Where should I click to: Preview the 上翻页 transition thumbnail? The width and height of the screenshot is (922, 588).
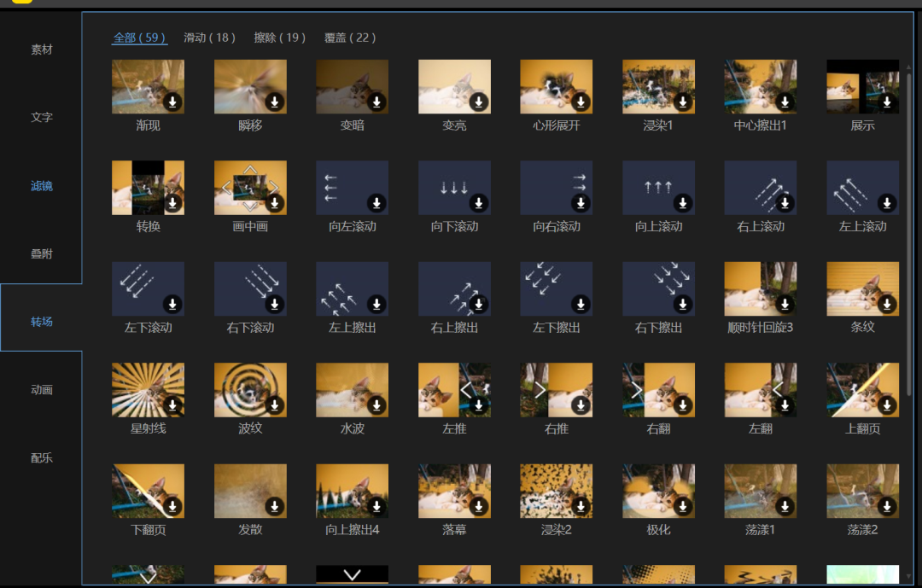pyautogui.click(x=862, y=390)
